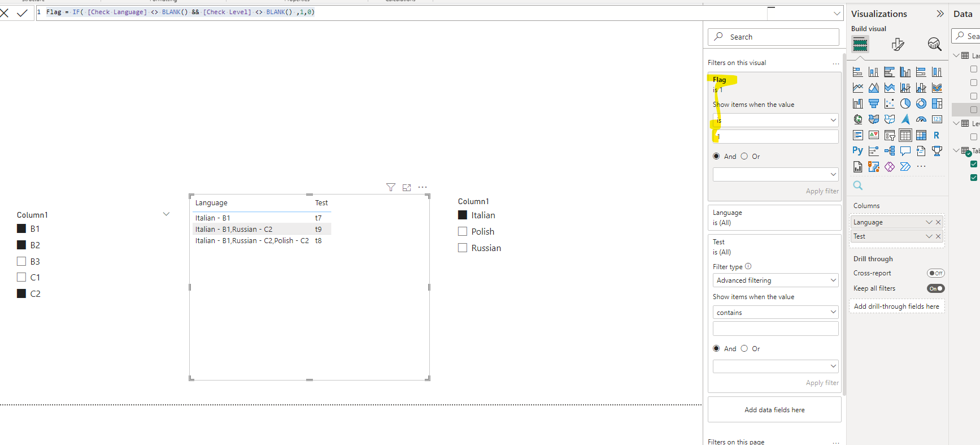The image size is (980, 445).
Task: Select the Decomposition tree visual
Action: [x=890, y=151]
